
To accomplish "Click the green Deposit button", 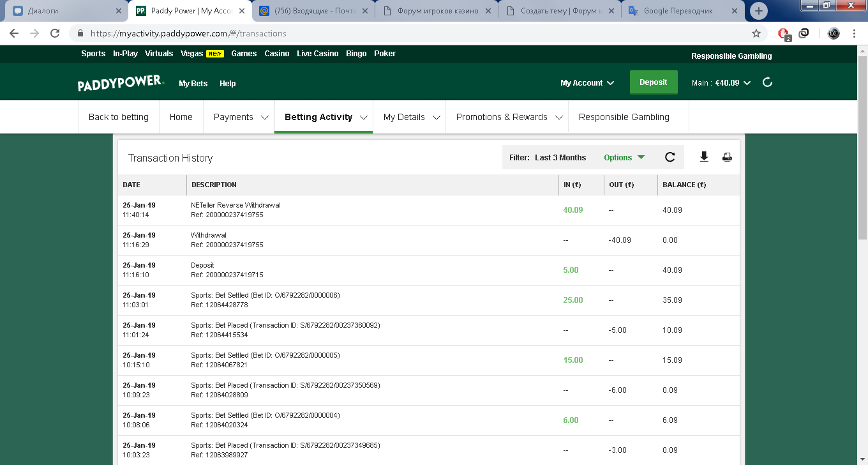I will (x=654, y=82).
